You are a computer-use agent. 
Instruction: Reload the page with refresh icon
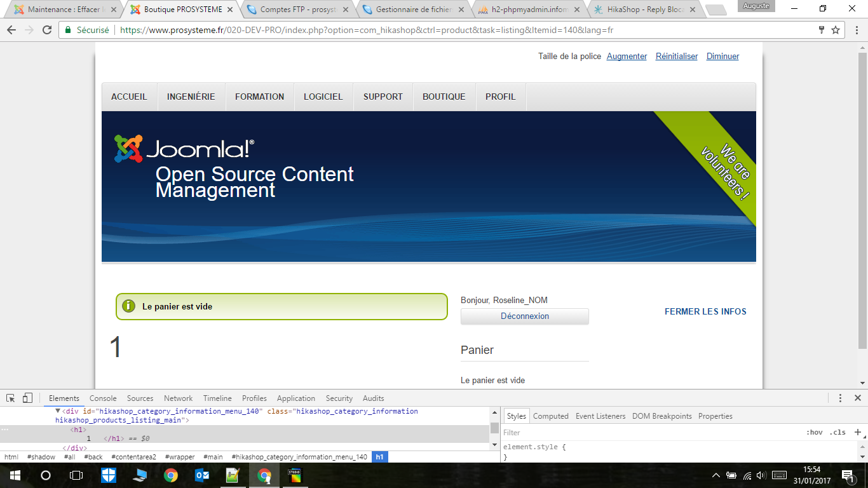[47, 30]
